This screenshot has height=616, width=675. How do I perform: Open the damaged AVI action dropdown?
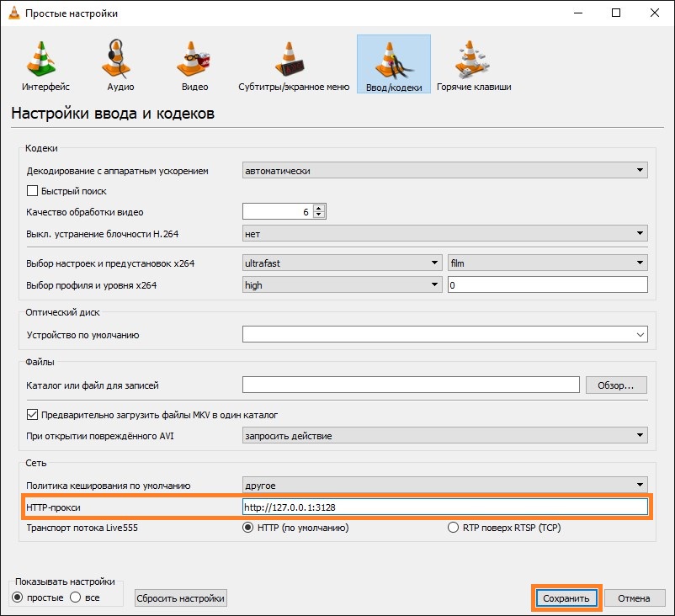[x=444, y=436]
